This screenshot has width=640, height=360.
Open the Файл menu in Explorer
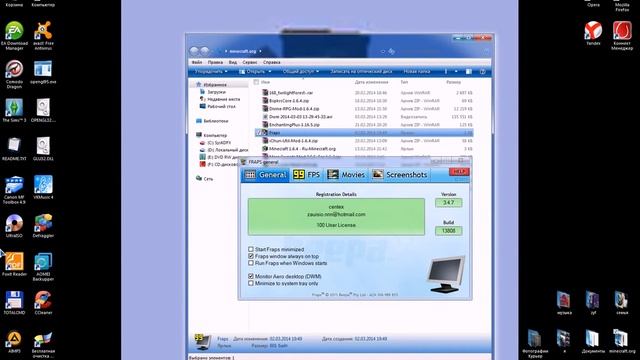[x=197, y=62]
